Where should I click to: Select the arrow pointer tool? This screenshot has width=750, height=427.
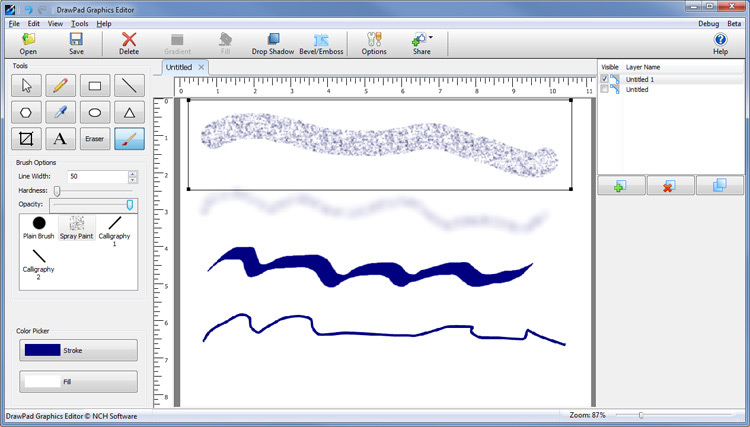point(26,86)
